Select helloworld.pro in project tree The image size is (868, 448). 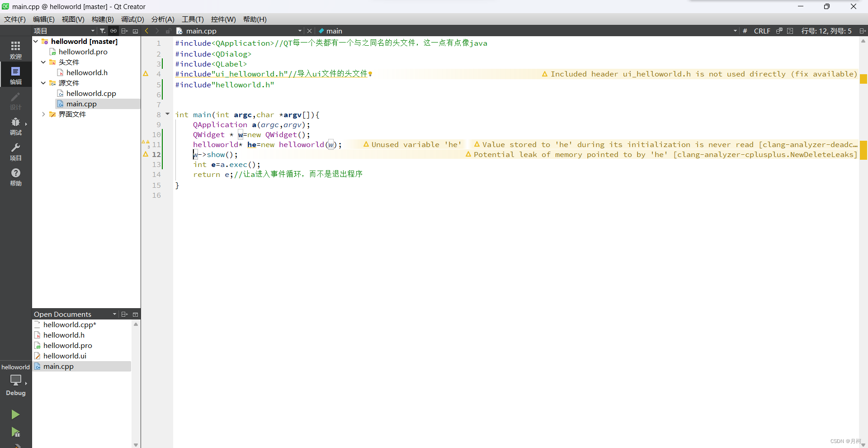(x=83, y=52)
